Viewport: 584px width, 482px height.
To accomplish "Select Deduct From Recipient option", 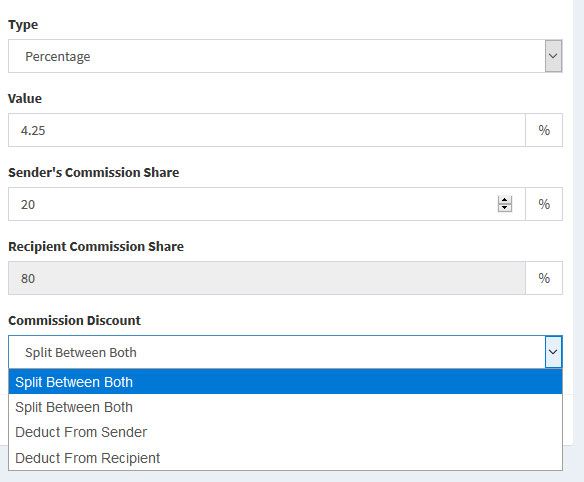I will [285, 457].
